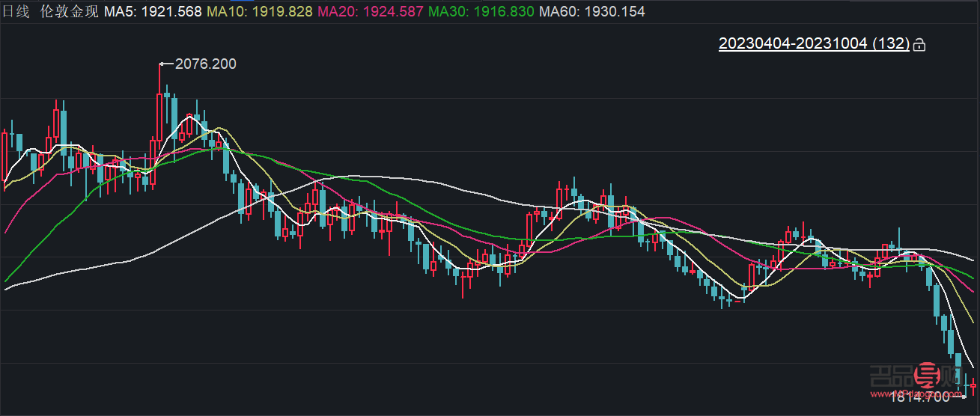The width and height of the screenshot is (980, 416).
Task: Click the unlock padlock icon beside date range
Action: click(920, 45)
